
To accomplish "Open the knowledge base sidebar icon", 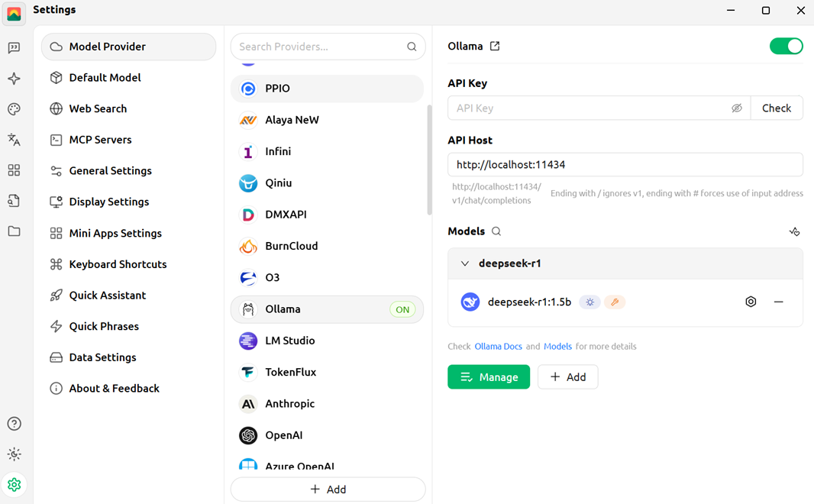I will (14, 201).
